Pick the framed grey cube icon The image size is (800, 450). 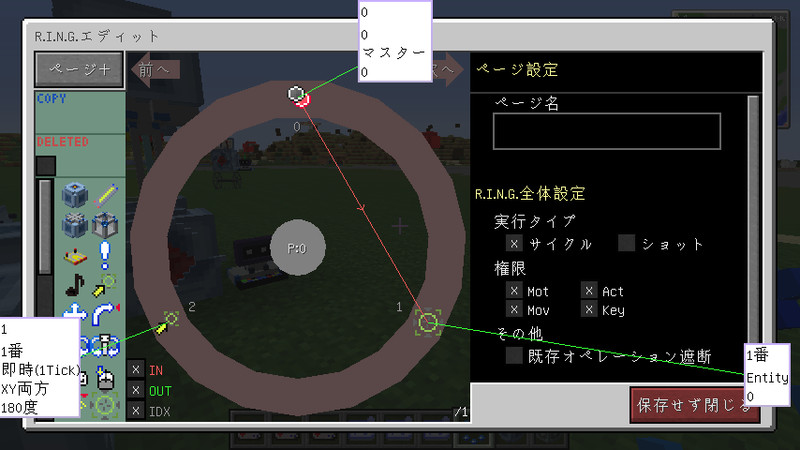106,225
